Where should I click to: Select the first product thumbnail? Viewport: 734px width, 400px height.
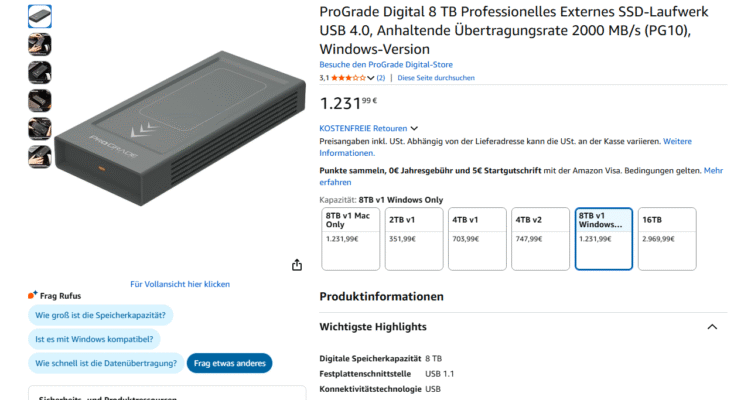[40, 16]
